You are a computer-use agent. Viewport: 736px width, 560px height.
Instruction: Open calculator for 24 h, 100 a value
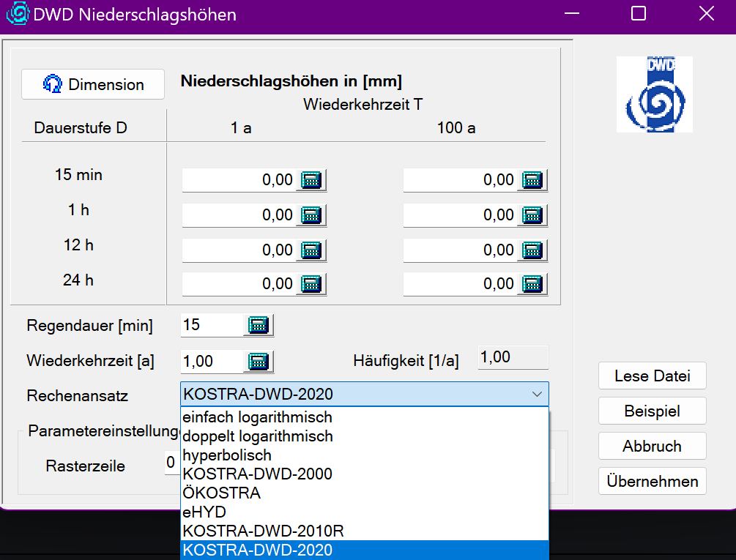click(x=532, y=284)
